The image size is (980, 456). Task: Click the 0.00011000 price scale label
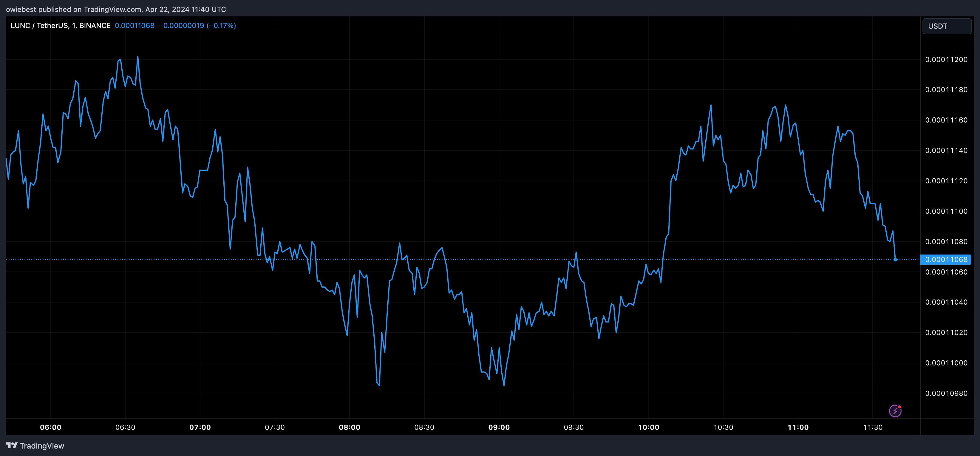[x=946, y=363]
